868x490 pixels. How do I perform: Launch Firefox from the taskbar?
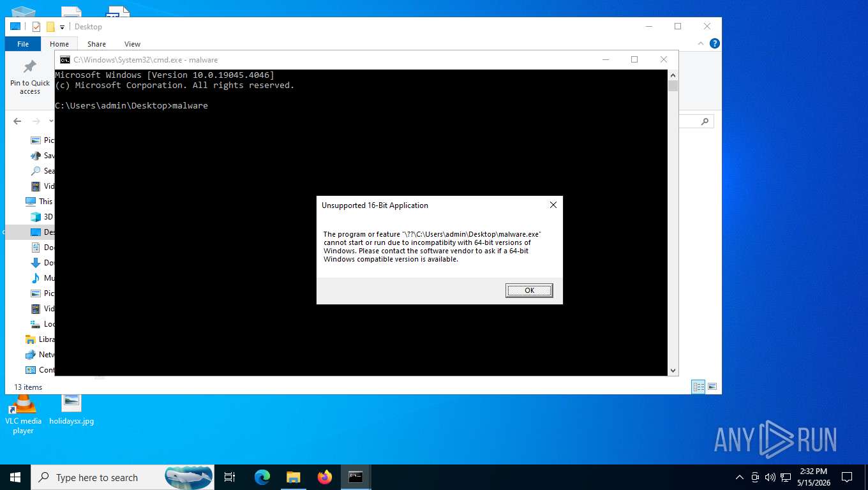[324, 477]
